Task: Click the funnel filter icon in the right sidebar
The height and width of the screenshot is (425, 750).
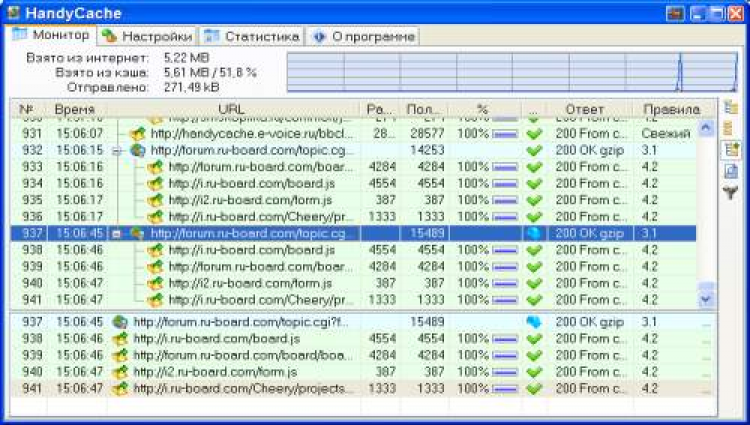Action: (x=730, y=193)
